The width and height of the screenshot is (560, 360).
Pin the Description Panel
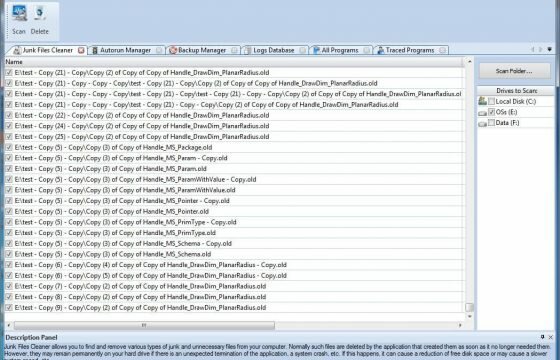click(542, 337)
